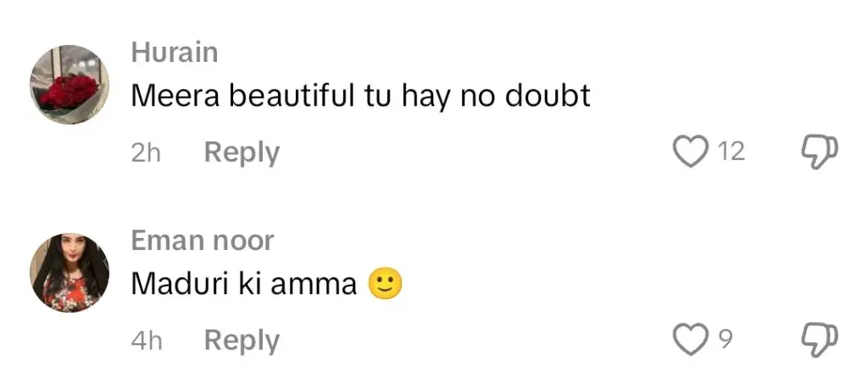Screen dimensions: 868x377
Task: Tap the heart icon on Eman noor's comment
Action: pyautogui.click(x=690, y=340)
